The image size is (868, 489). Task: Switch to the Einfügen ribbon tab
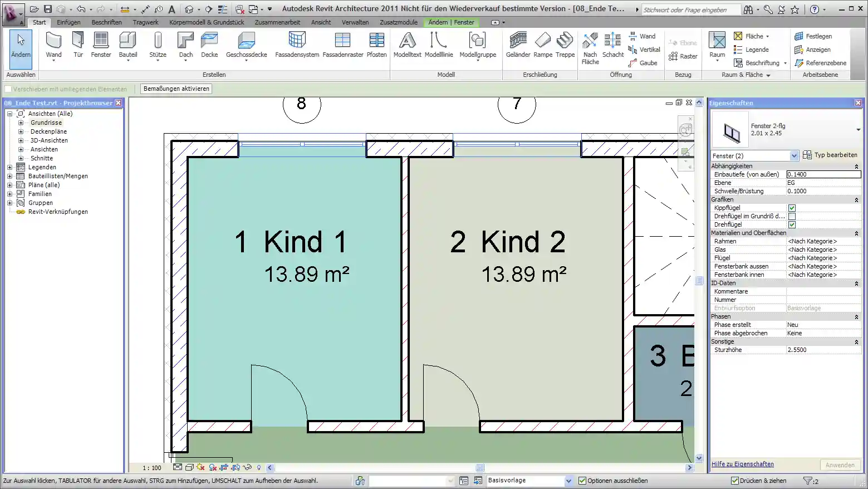tap(68, 23)
